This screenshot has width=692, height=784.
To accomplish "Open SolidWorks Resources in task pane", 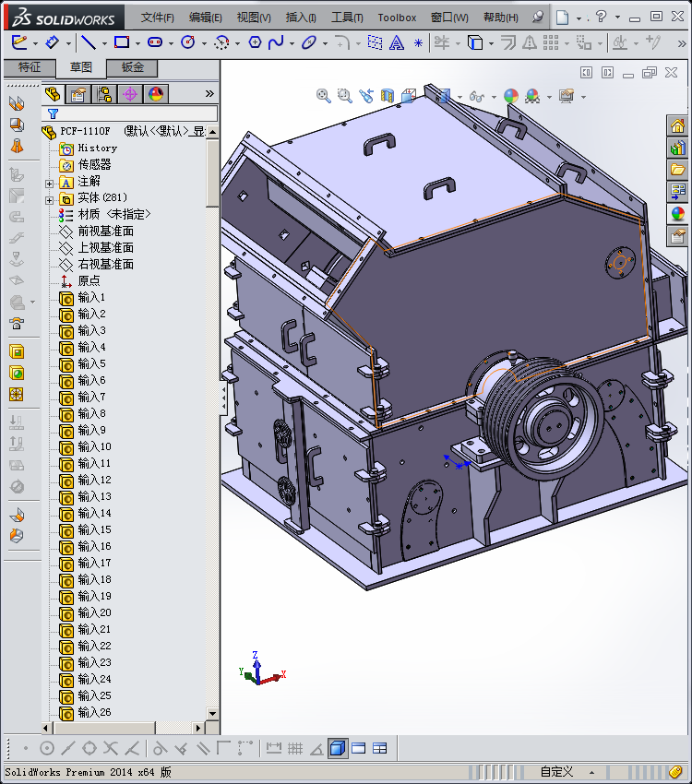I will click(x=677, y=126).
